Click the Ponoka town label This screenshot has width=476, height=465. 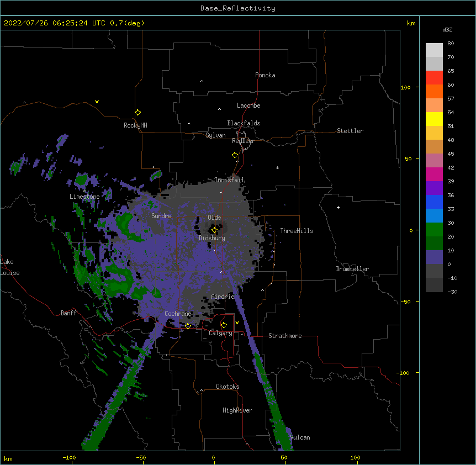(x=265, y=75)
